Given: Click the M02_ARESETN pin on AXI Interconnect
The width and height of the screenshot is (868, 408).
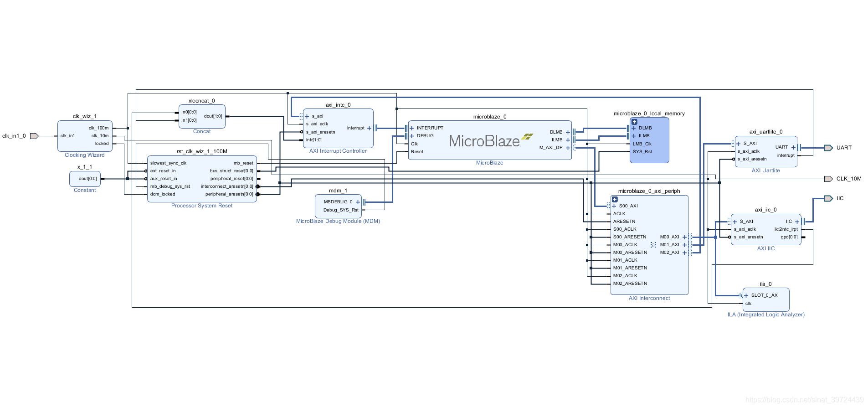Looking at the screenshot, I should [x=630, y=284].
